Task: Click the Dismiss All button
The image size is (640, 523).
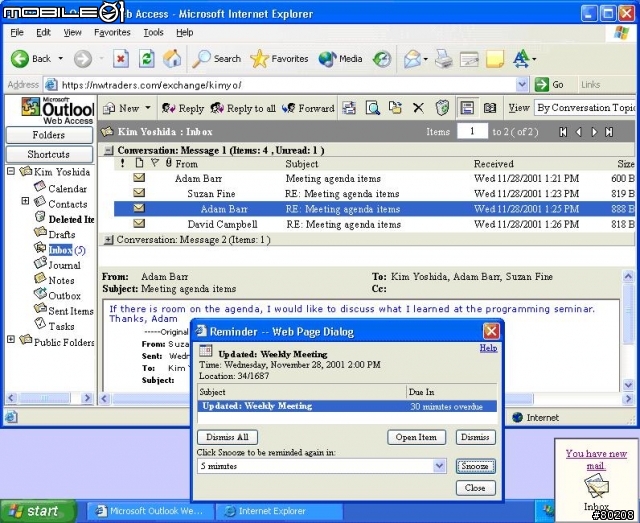Action: (x=227, y=437)
